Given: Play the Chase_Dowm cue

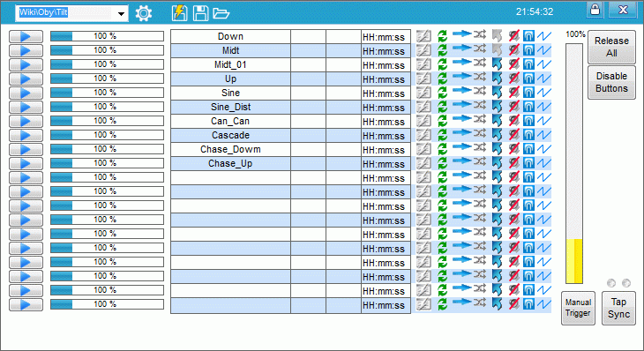Looking at the screenshot, I should [x=26, y=149].
